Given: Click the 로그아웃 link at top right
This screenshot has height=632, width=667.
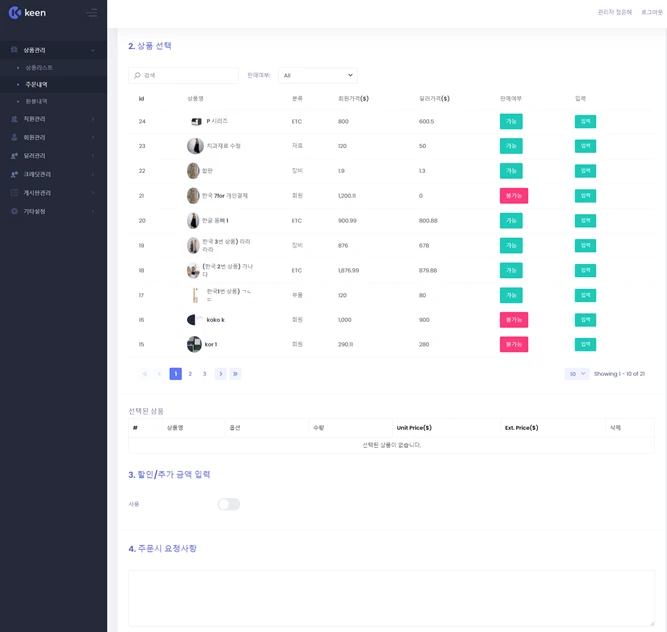Looking at the screenshot, I should point(652,12).
